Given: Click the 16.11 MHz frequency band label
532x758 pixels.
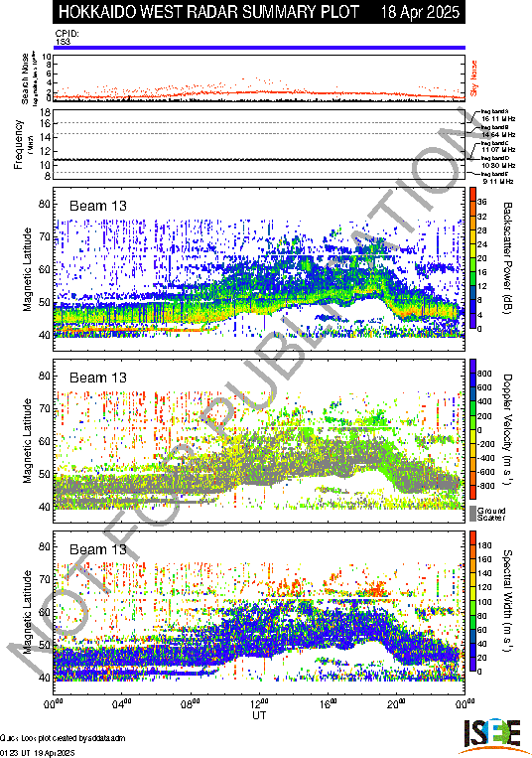Looking at the screenshot, I should click(498, 119).
